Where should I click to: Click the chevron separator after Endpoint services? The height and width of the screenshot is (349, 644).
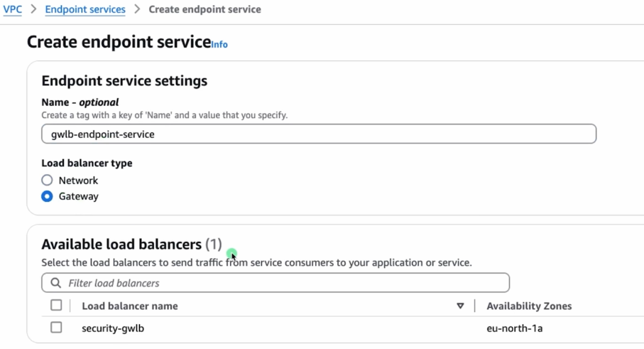tap(137, 9)
